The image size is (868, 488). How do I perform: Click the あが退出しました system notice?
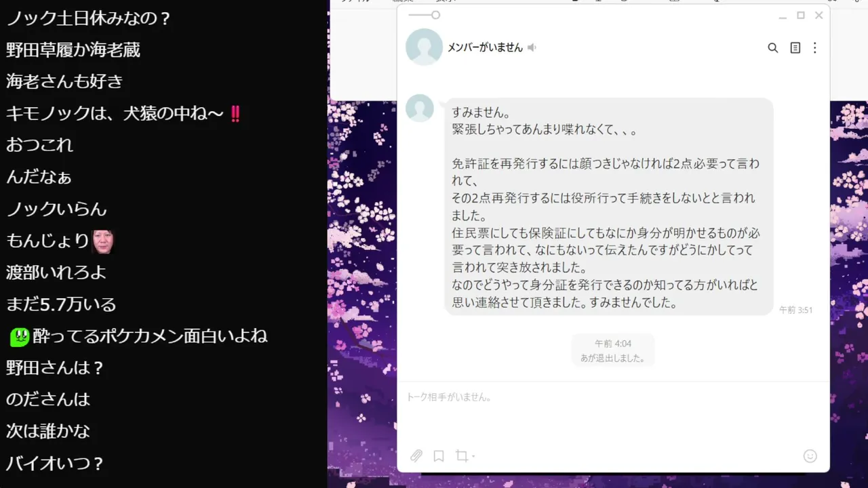[x=613, y=358]
